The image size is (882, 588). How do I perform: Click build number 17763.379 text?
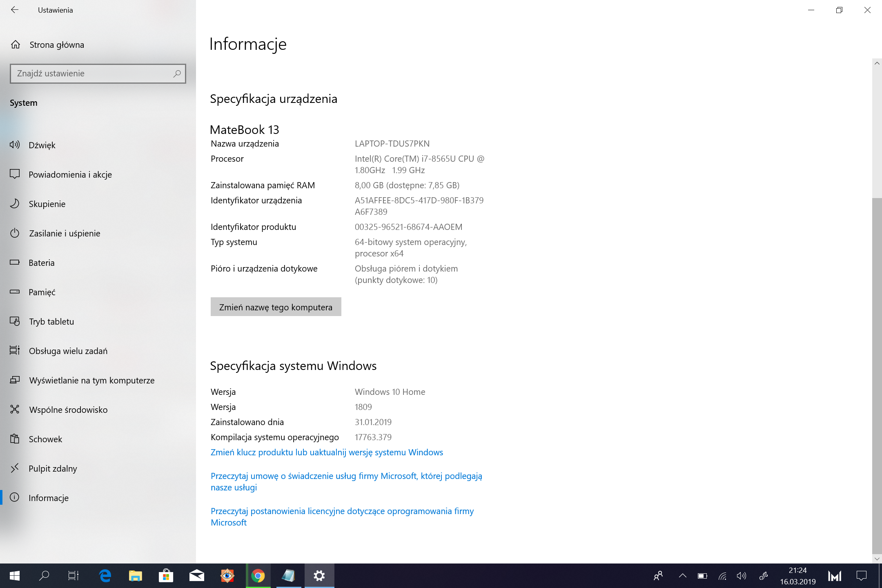[x=373, y=437]
